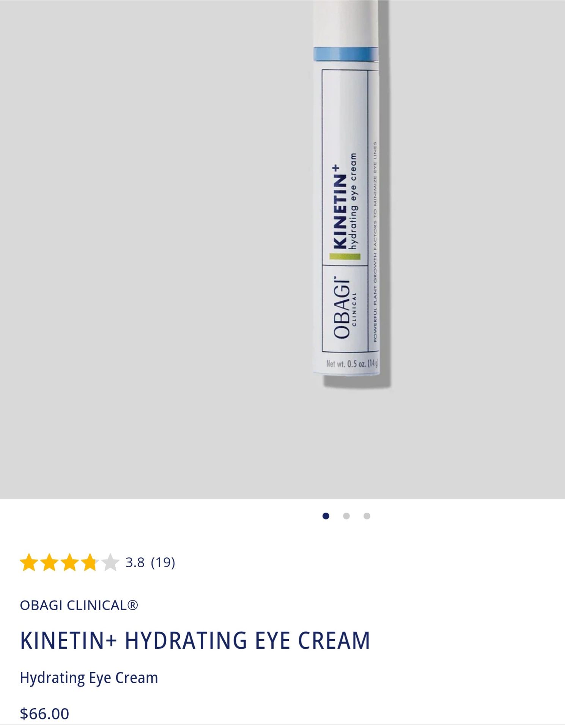Click the partially filled fourth star
This screenshot has height=728, width=565.
pos(90,562)
